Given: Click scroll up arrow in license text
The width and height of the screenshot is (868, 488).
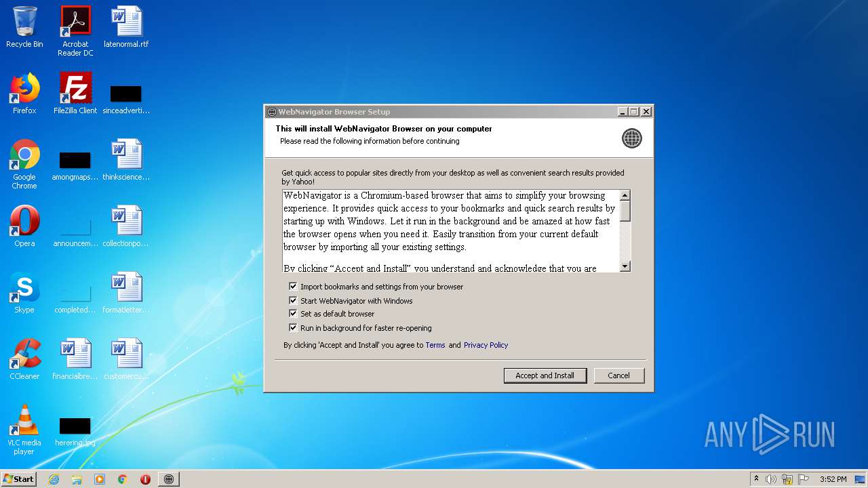Looking at the screenshot, I should pyautogui.click(x=625, y=195).
